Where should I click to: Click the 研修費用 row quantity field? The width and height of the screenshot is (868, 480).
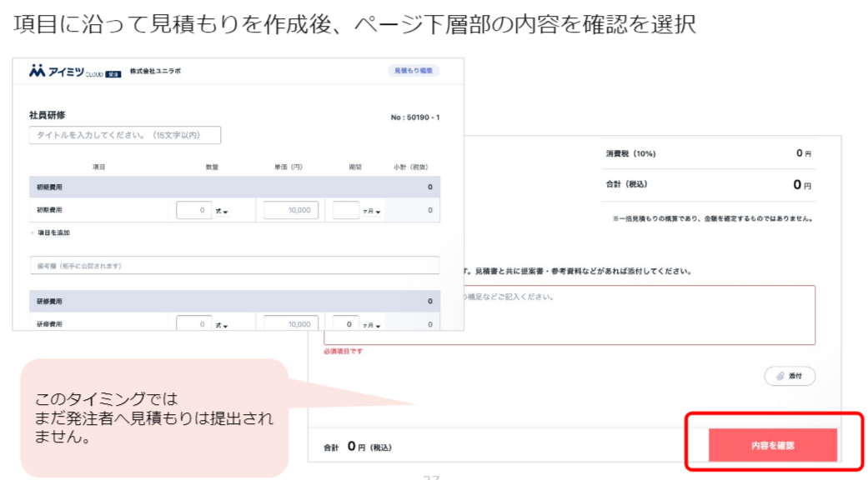pyautogui.click(x=193, y=323)
